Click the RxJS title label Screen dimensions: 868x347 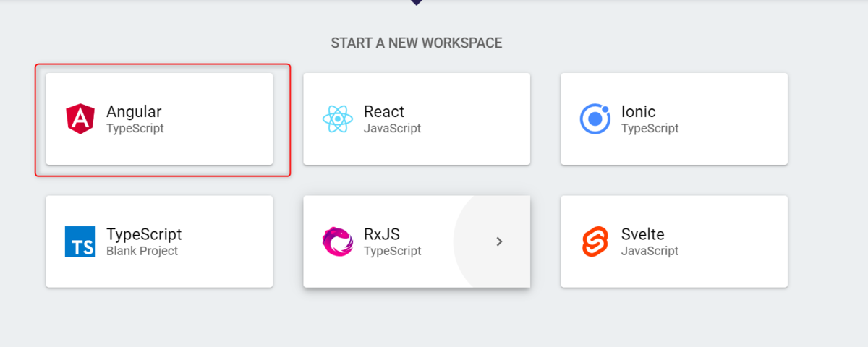(x=382, y=234)
